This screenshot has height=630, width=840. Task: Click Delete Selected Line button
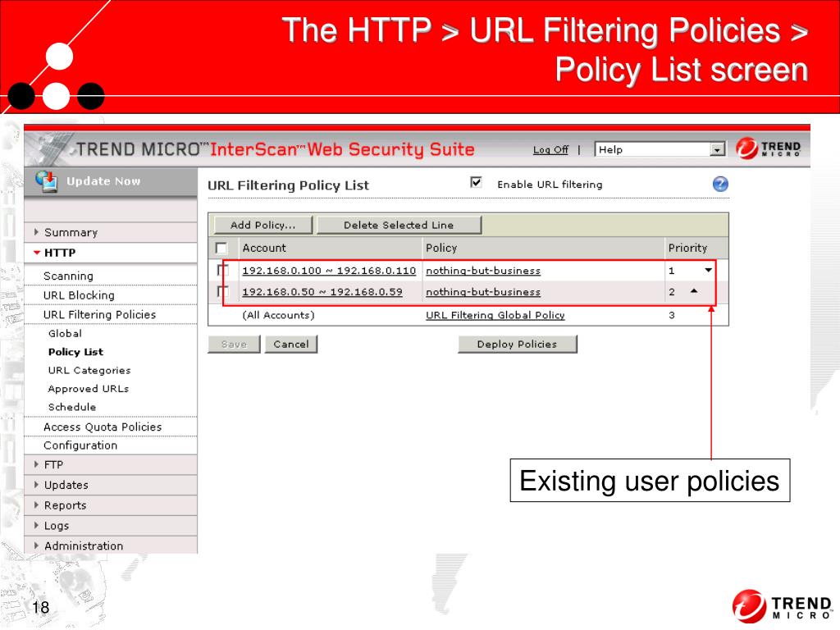(x=399, y=225)
